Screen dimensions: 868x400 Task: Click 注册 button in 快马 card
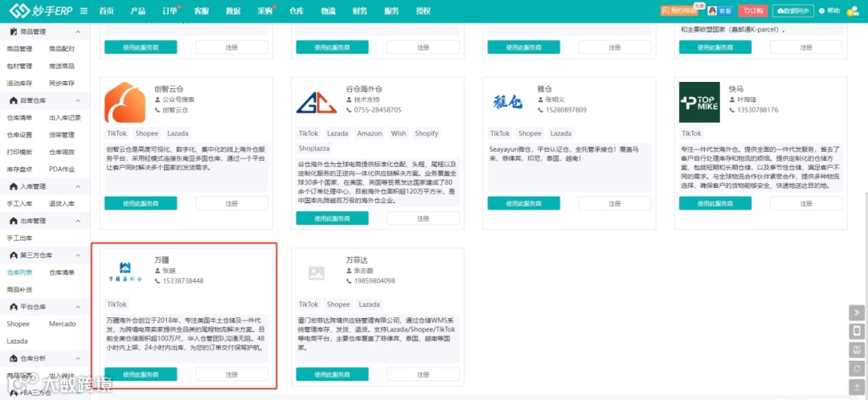click(806, 203)
